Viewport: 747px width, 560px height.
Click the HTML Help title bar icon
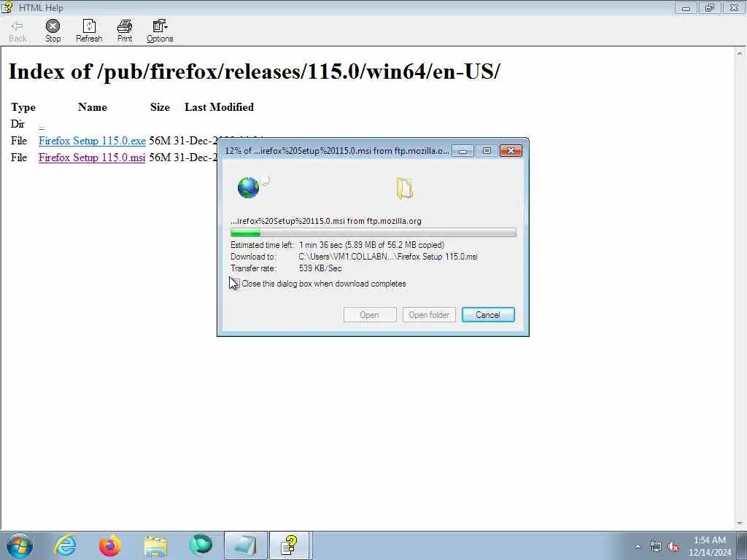click(7, 7)
